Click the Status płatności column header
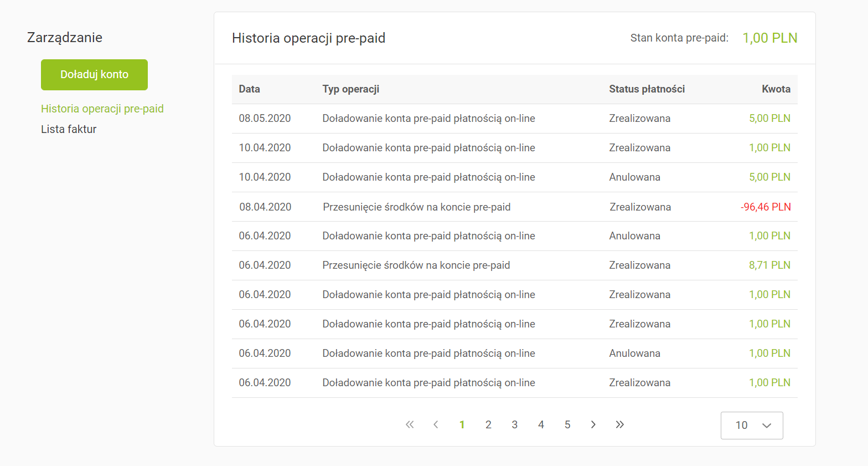The height and width of the screenshot is (466, 868). [x=647, y=89]
